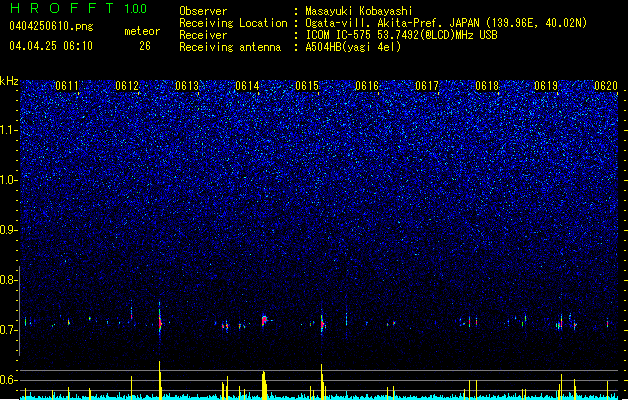Select the ICOM IC-575 receiver line
The height and width of the screenshot is (400, 629).
tap(402, 35)
